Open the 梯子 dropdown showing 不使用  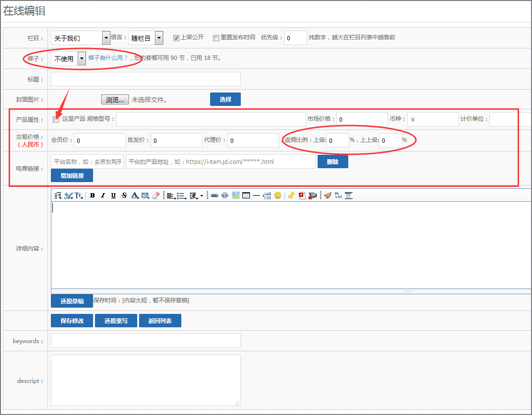(68, 58)
